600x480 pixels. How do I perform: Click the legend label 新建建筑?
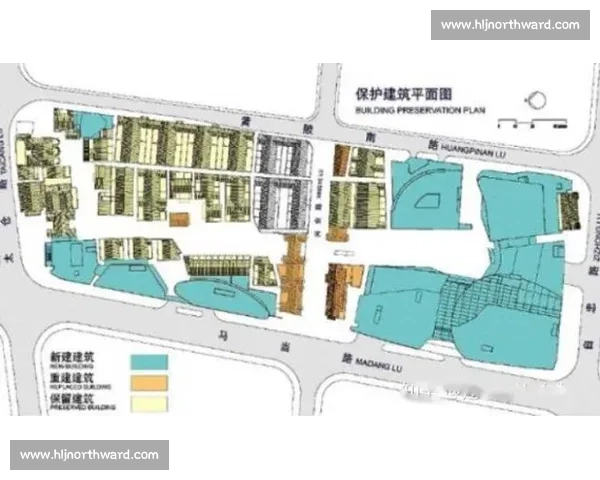pyautogui.click(x=72, y=358)
